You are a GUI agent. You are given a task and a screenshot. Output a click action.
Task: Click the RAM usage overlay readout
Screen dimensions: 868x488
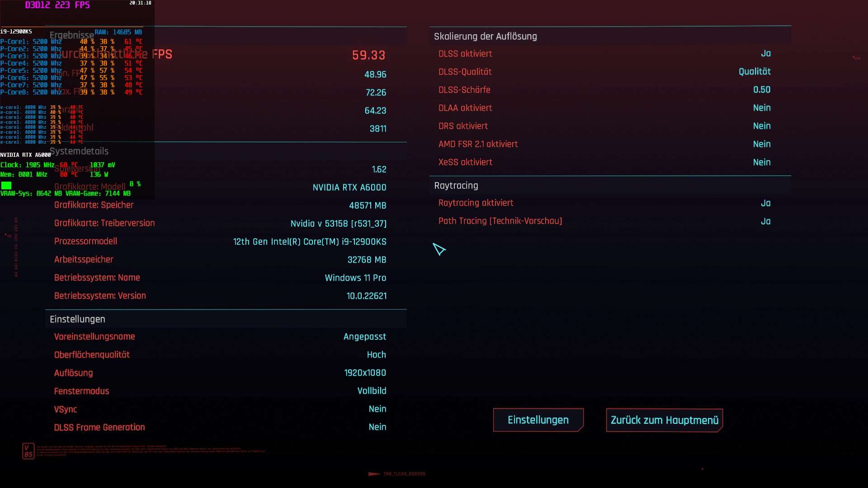tap(118, 32)
